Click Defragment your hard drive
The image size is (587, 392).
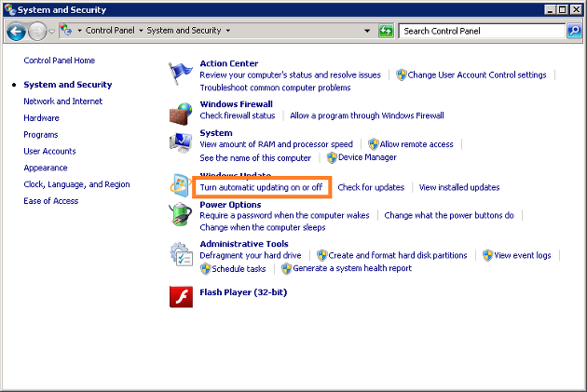click(x=251, y=255)
